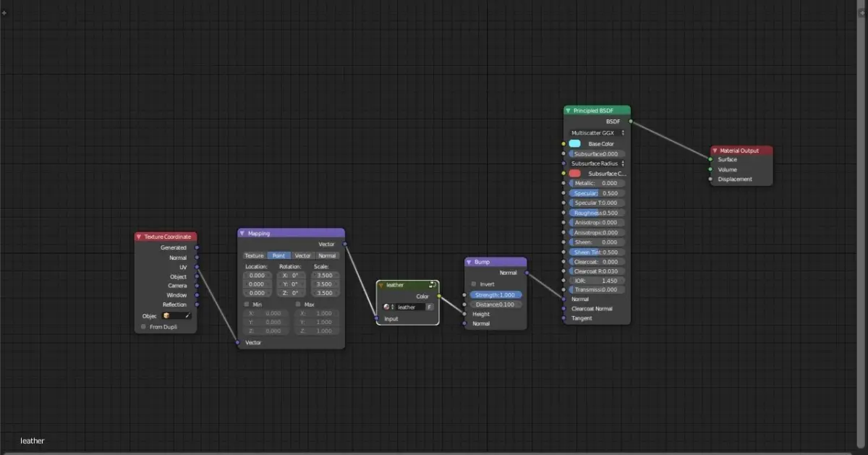Click the node group edit icon on leather node

[x=433, y=285]
